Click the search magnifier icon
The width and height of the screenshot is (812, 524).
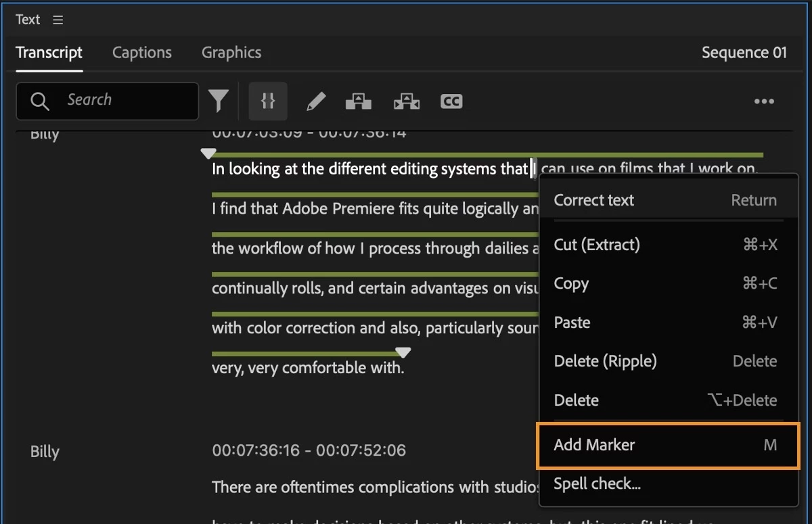point(40,101)
